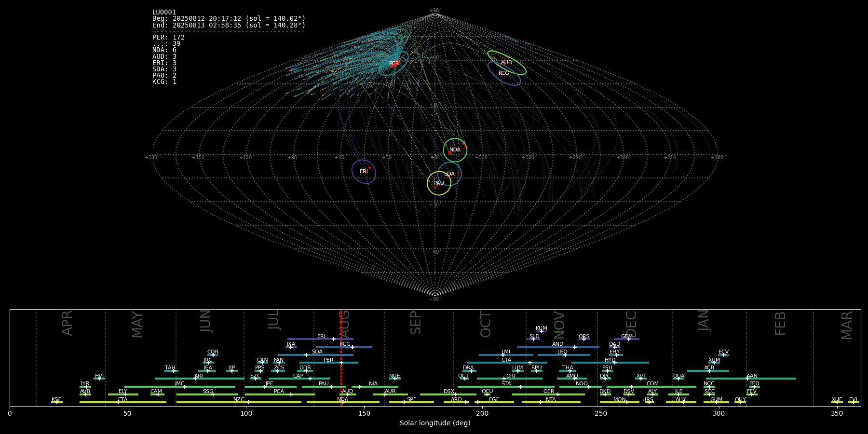
Task: Click the EVI shower label in timeline
Action: 854,400
